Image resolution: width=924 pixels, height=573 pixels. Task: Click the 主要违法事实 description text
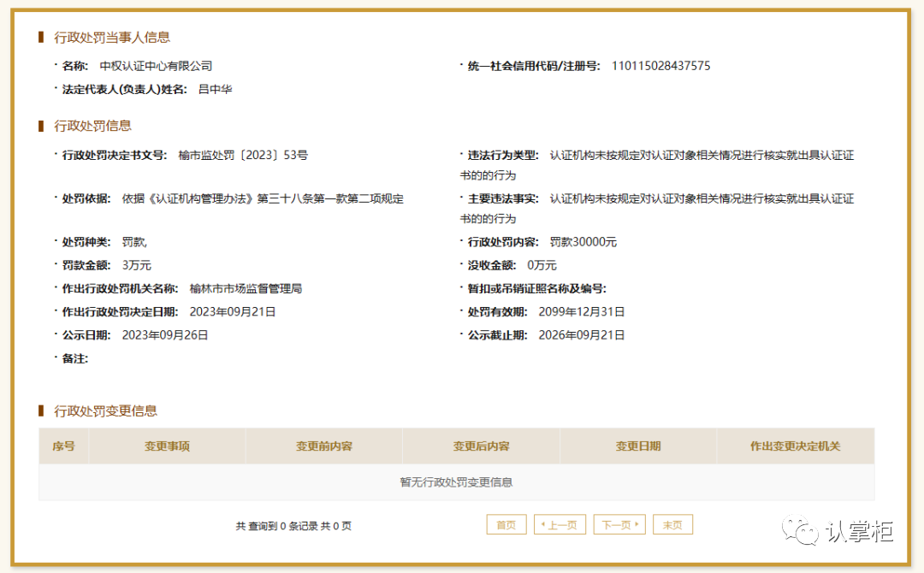[x=657, y=209]
